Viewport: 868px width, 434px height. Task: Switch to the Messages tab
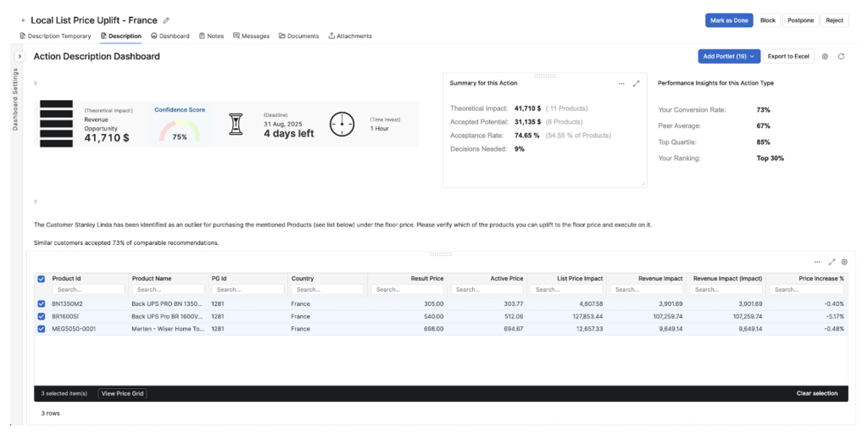[x=251, y=36]
